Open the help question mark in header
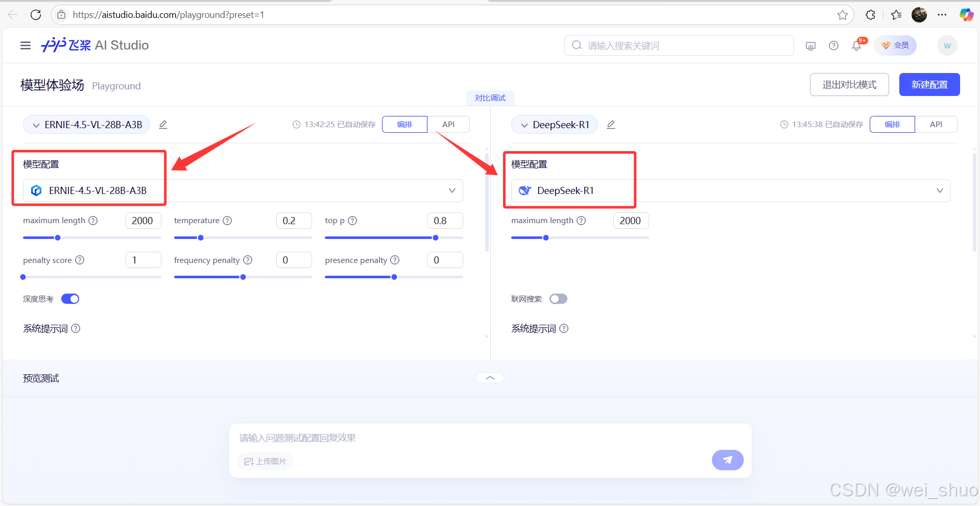This screenshot has width=980, height=506. click(x=833, y=46)
